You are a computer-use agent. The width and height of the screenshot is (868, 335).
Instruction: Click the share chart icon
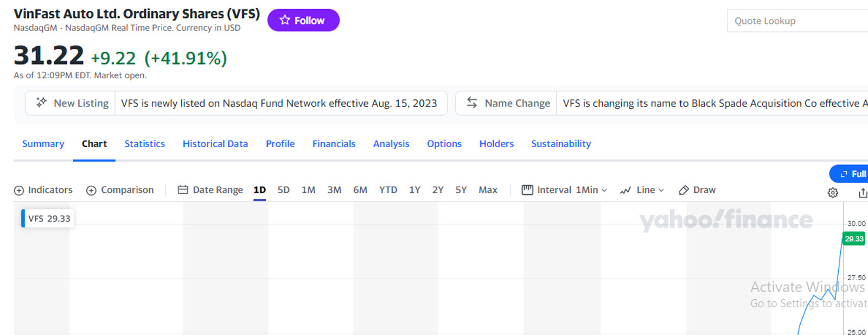[863, 193]
